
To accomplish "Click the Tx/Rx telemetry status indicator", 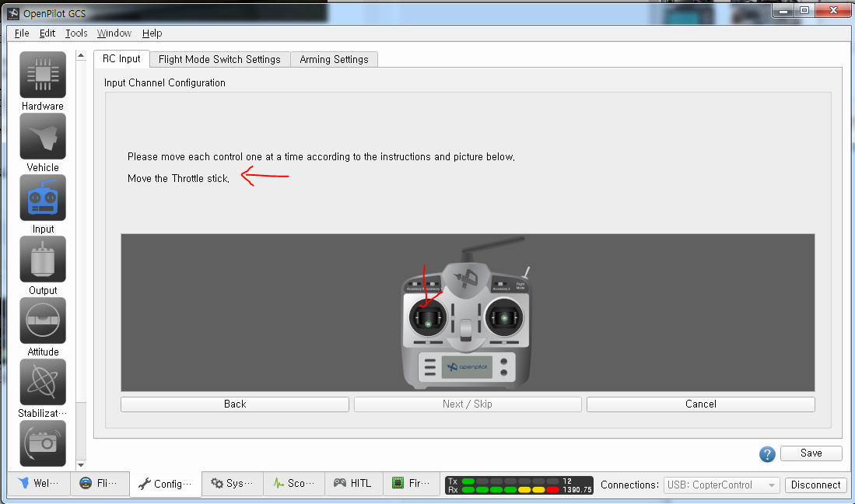I will (519, 485).
